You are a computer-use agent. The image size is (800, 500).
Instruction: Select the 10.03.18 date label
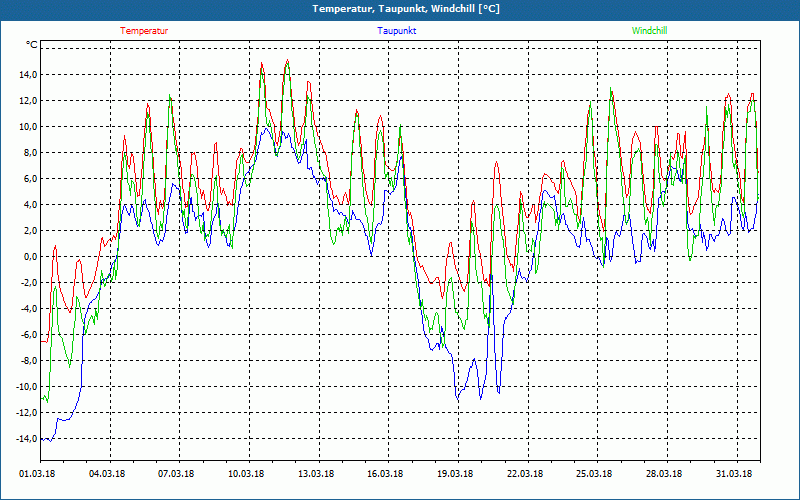(x=246, y=474)
